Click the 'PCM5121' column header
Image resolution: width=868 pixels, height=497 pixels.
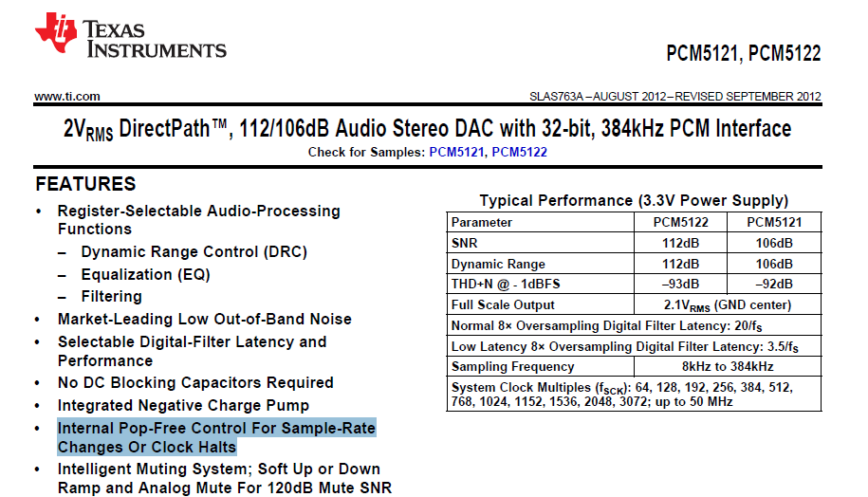pyautogui.click(x=774, y=222)
